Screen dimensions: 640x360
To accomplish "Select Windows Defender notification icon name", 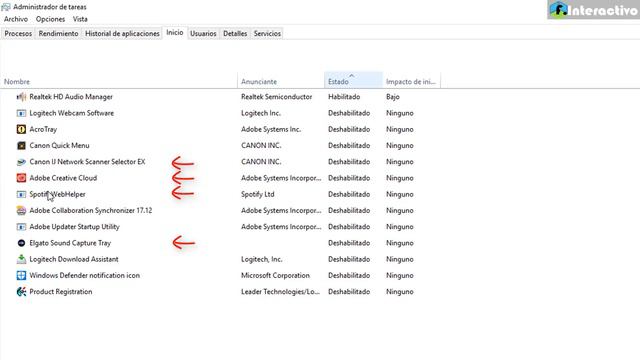I will (x=84, y=276).
